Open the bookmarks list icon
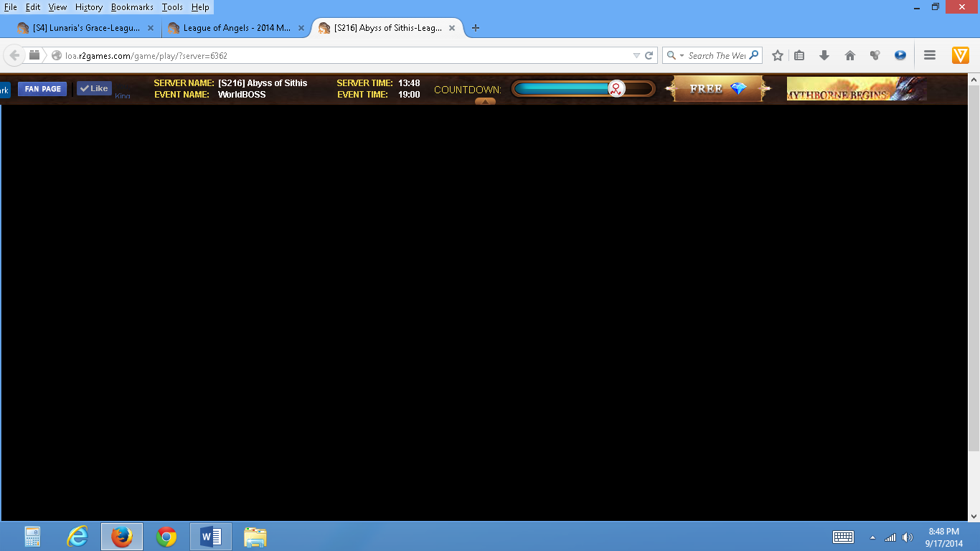The image size is (980, 551). tap(799, 55)
